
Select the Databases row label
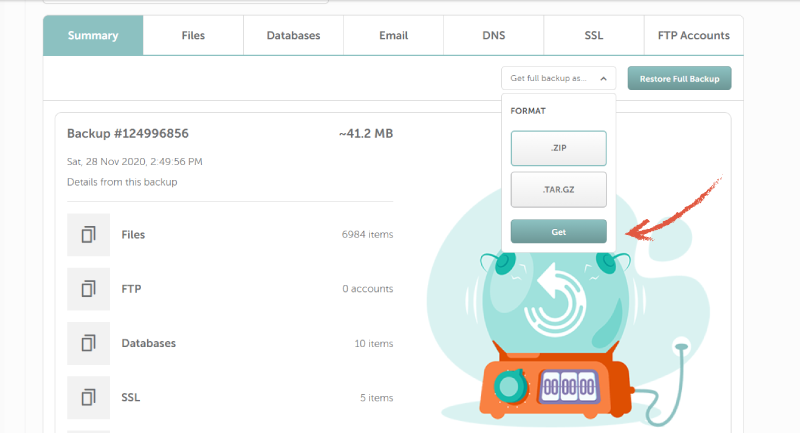point(148,343)
